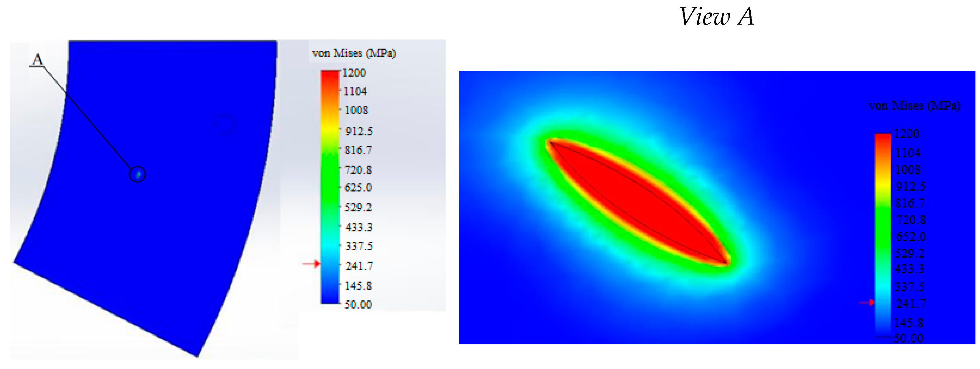Click the 912.5 value in left legend
The height and width of the screenshot is (369, 980).
[x=359, y=131]
